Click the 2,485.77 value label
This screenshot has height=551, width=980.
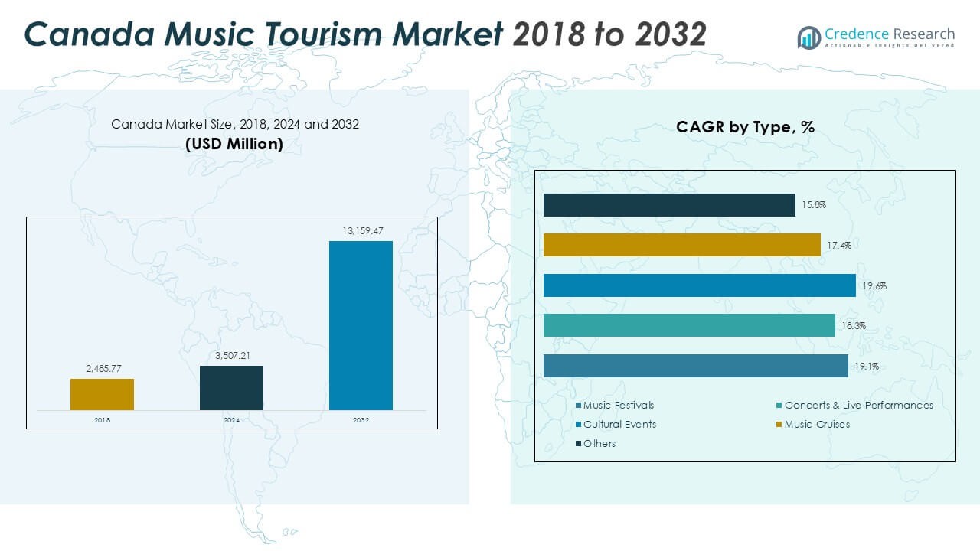click(x=102, y=368)
